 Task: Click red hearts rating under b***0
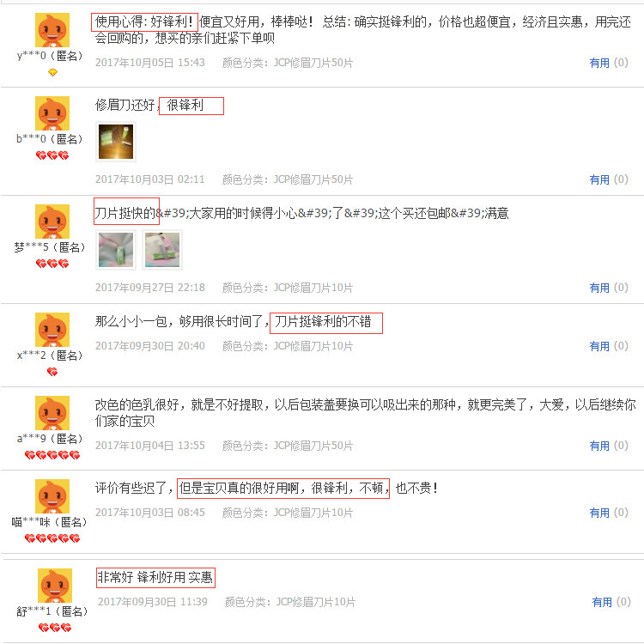(x=52, y=155)
